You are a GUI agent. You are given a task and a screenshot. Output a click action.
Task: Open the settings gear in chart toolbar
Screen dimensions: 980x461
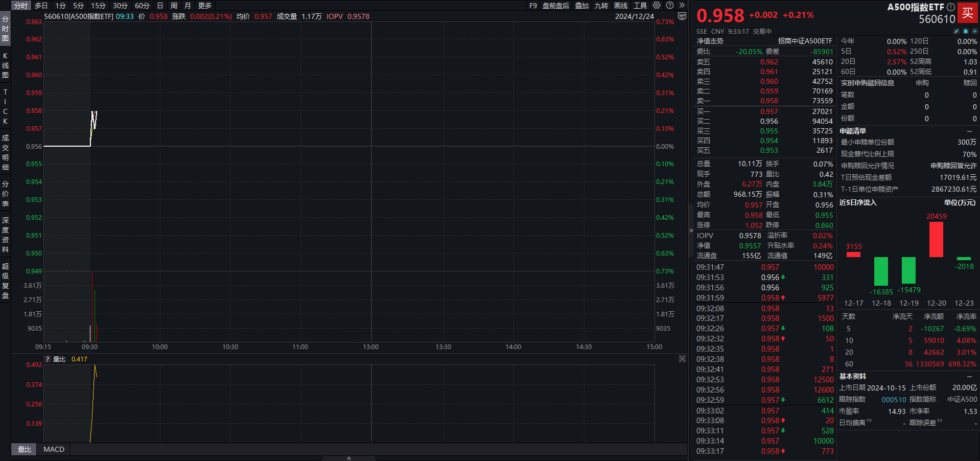[x=657, y=6]
